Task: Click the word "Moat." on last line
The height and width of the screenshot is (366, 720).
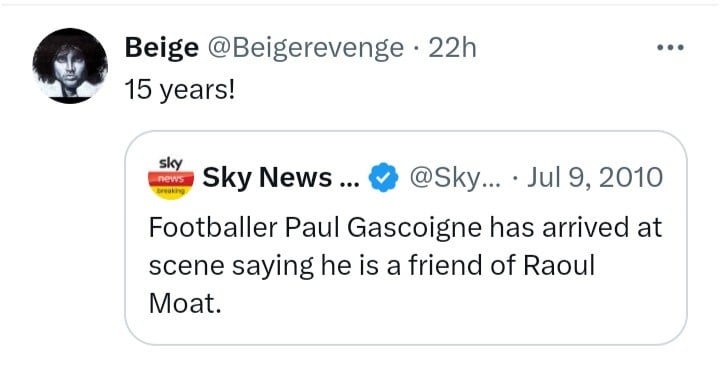Action: tap(185, 303)
